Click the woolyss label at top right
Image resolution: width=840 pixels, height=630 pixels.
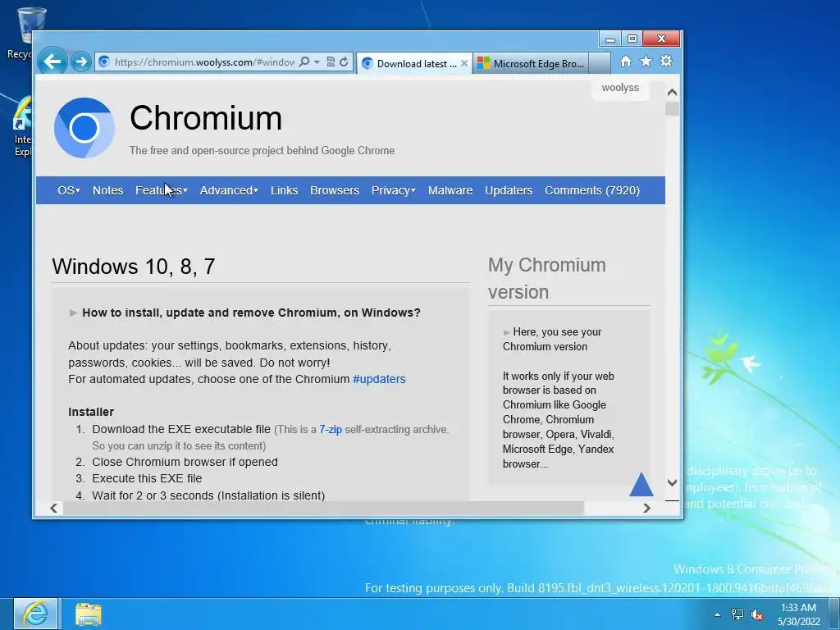pos(620,87)
